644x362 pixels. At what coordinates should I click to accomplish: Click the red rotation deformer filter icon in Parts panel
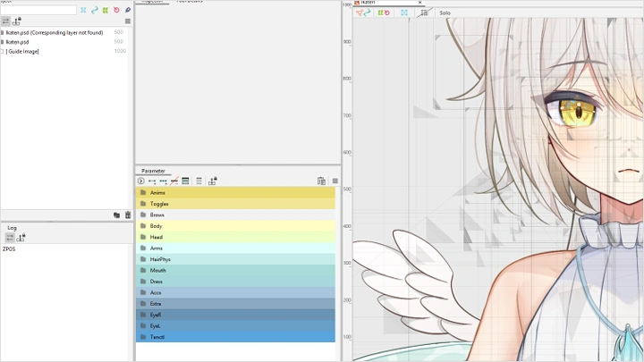pos(116,10)
